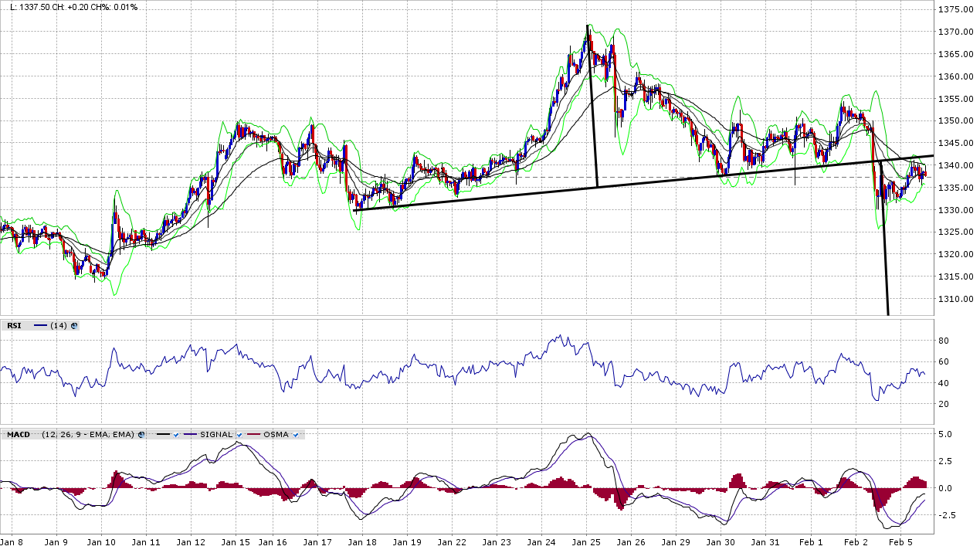Select the RSI period (14) parameter
The height and width of the screenshot is (553, 980).
(58, 326)
